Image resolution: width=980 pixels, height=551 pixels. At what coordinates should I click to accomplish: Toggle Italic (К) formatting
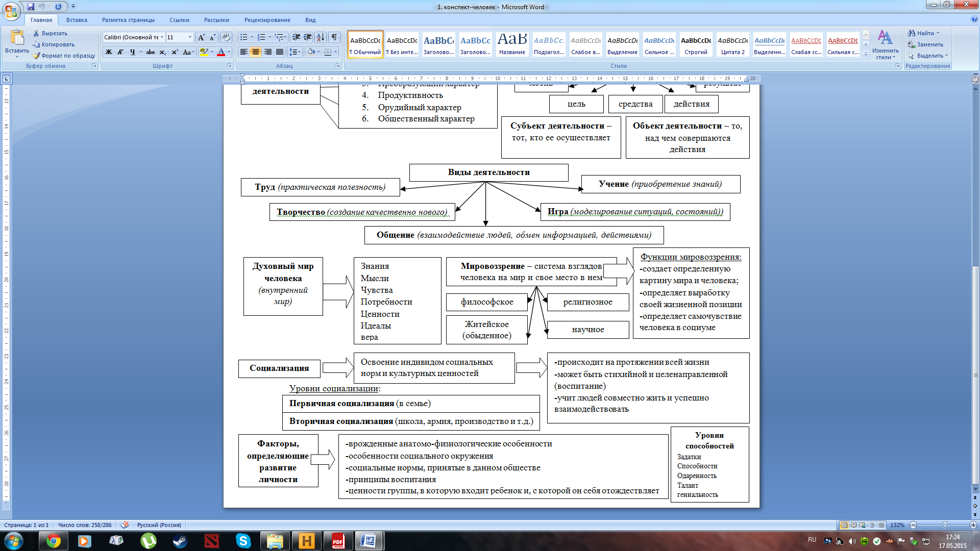click(x=120, y=52)
